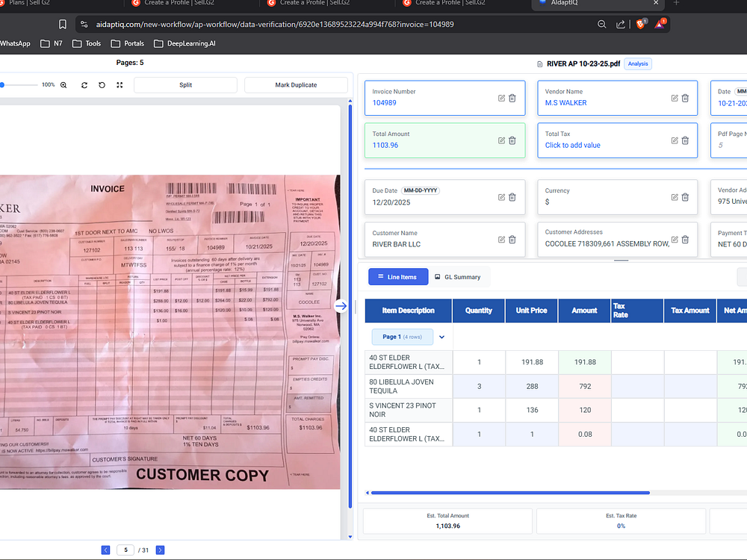Screen dimensions: 747x560
Task: Edit the Total Tax field
Action: tap(675, 140)
